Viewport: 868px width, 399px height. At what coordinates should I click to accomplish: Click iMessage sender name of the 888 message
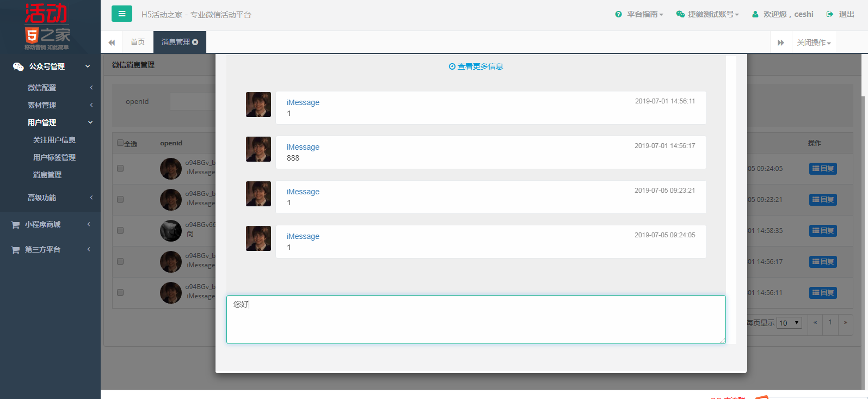pos(303,147)
